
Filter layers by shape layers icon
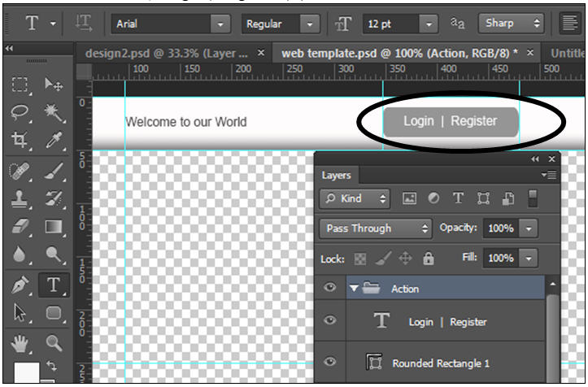[x=483, y=198]
